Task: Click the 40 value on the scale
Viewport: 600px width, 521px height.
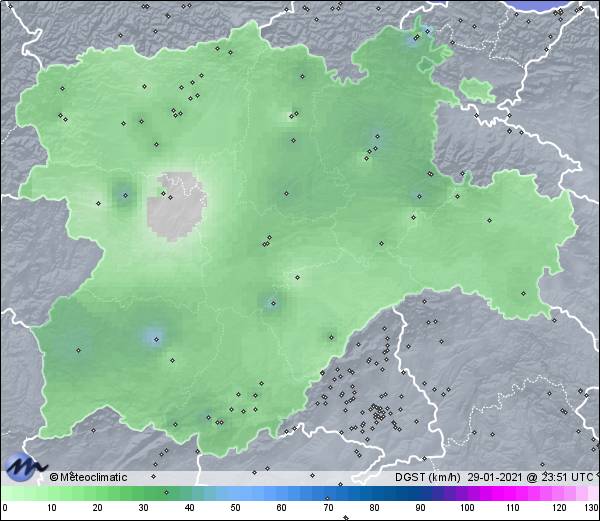Action: point(190,508)
